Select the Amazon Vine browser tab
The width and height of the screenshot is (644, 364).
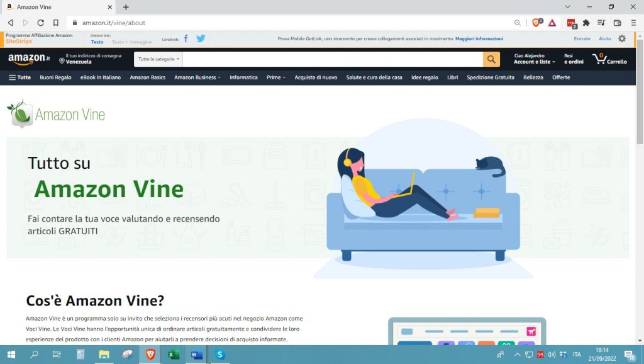coord(38,8)
